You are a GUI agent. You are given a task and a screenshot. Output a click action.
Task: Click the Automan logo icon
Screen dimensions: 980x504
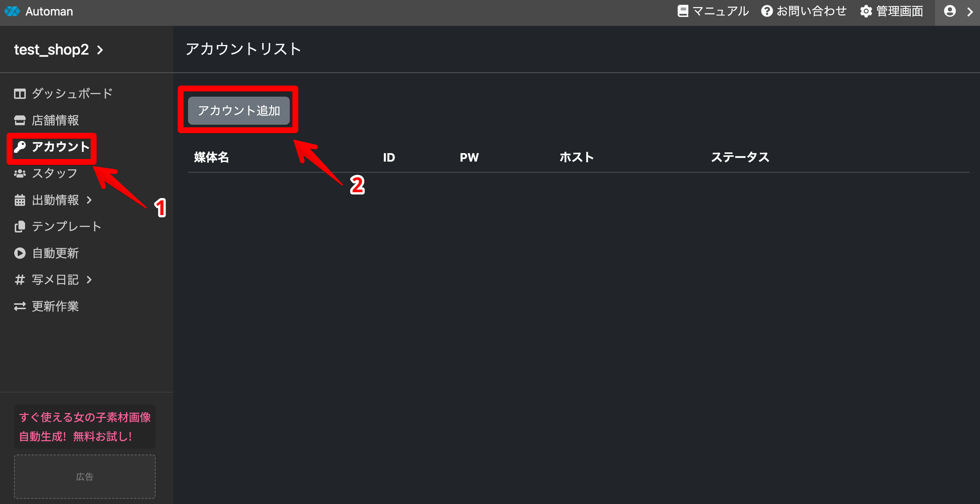[12, 11]
